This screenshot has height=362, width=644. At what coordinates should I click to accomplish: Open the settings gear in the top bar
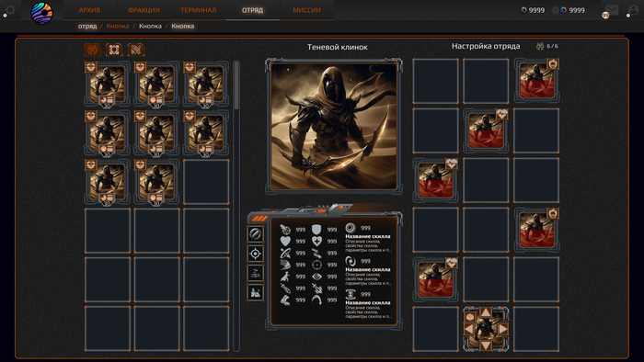coord(10,10)
